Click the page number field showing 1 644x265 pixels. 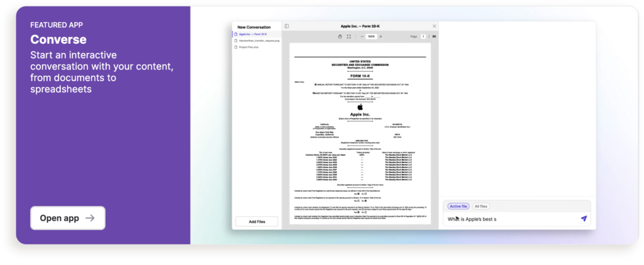(x=423, y=36)
